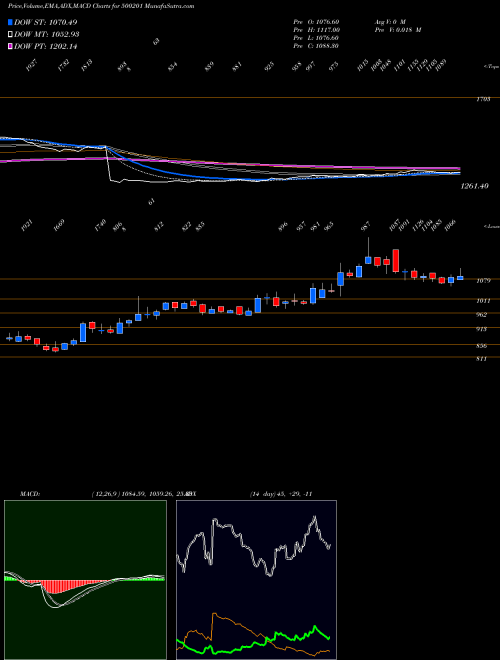
Task: Click the 'Pre V: 0.018 M' volume text
Action: pos(397,30)
